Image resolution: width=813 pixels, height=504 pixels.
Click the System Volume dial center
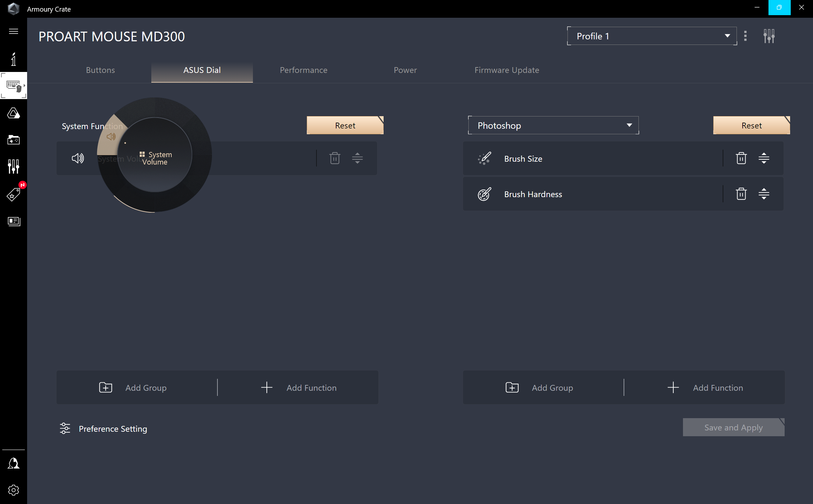point(155,155)
